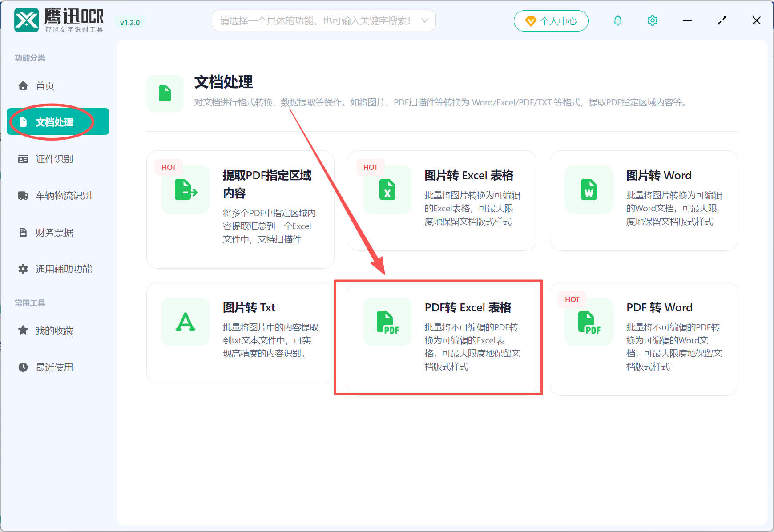
Task: Select 证件识别 in the sidebar
Action: coord(54,159)
